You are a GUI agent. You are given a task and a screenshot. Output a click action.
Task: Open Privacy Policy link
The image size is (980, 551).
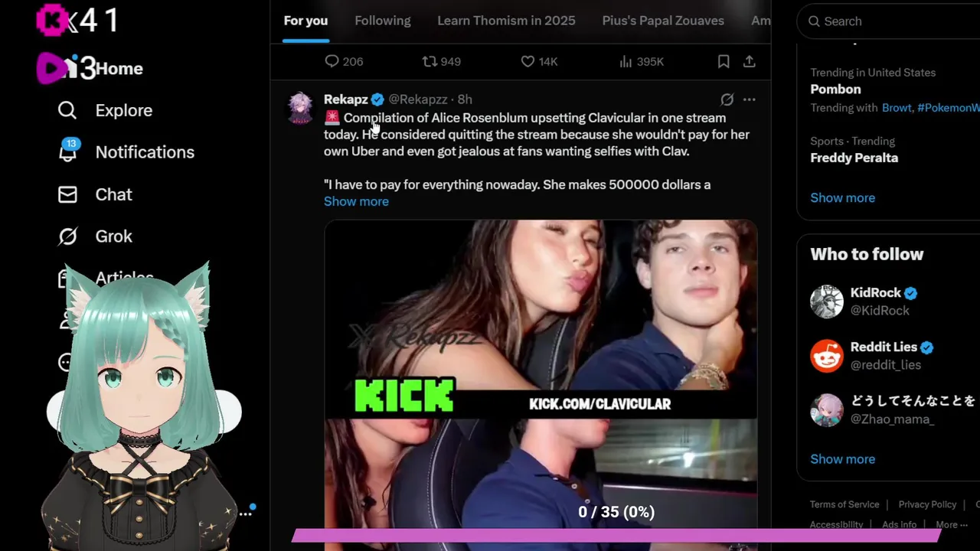[x=927, y=504]
